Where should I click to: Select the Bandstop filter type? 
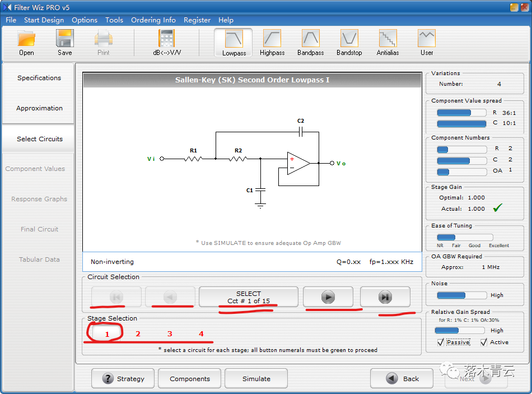coord(349,43)
